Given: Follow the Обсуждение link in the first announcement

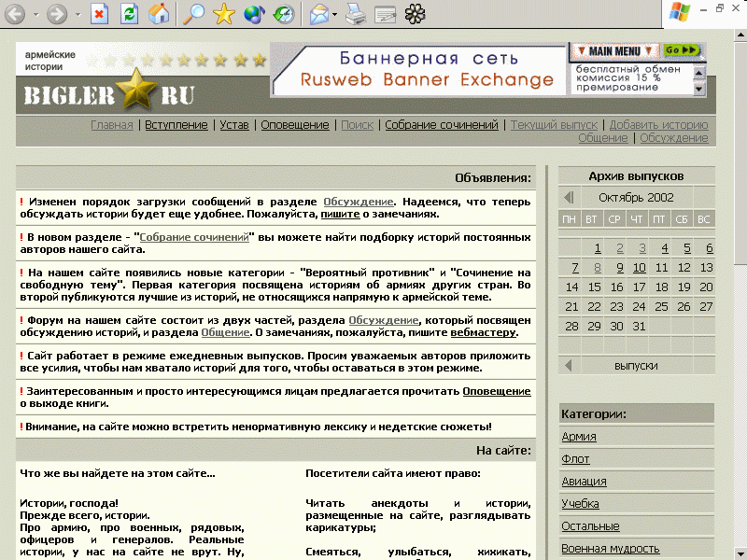Looking at the screenshot, I should 359,202.
